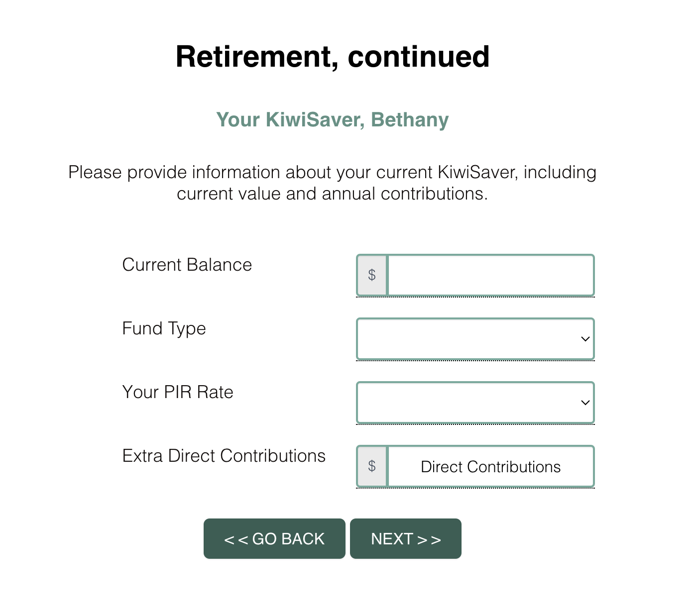
Task: Expand the Your PIR Rate dropdown
Action: (475, 403)
